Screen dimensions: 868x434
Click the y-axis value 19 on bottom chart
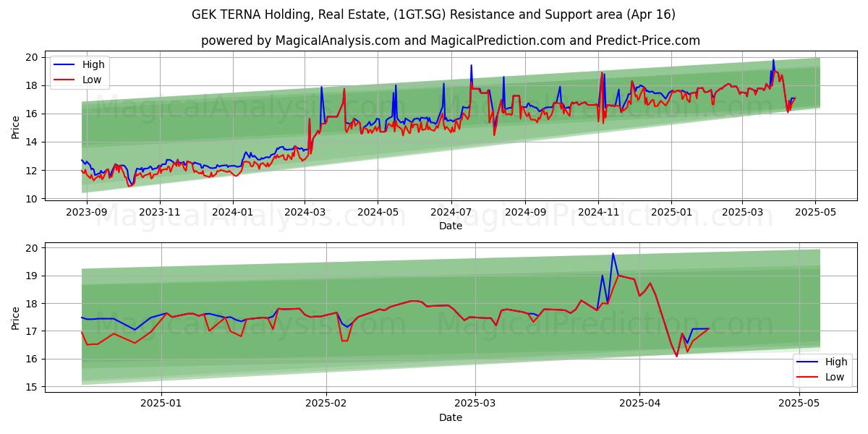32,276
